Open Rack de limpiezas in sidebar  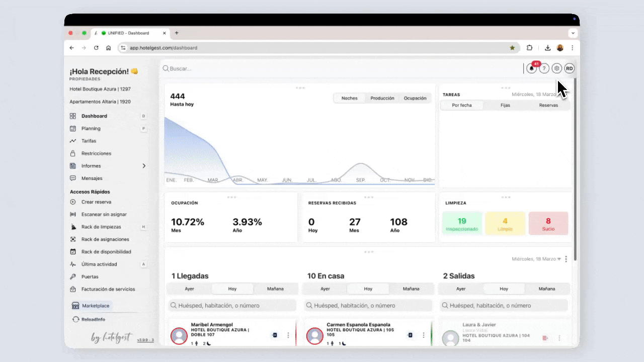click(101, 227)
